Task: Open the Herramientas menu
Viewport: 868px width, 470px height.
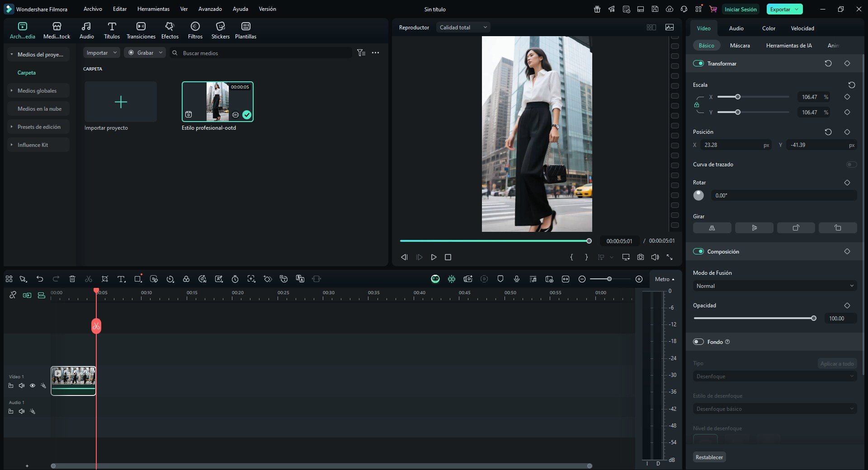Action: click(153, 9)
